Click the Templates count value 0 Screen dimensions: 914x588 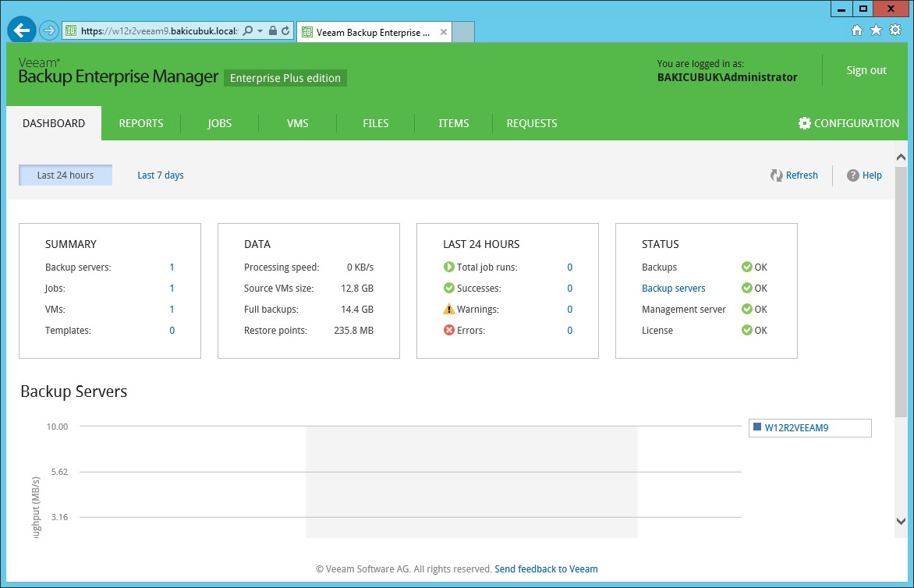tap(172, 330)
